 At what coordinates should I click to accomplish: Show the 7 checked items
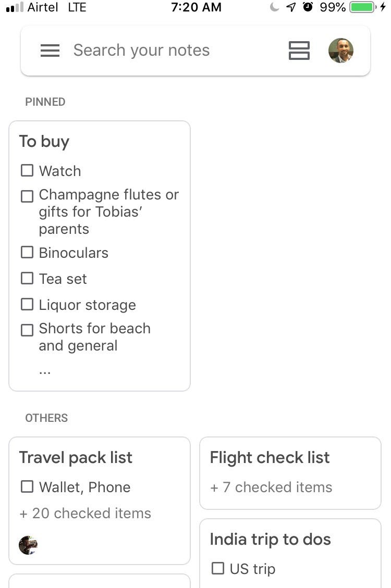(271, 487)
